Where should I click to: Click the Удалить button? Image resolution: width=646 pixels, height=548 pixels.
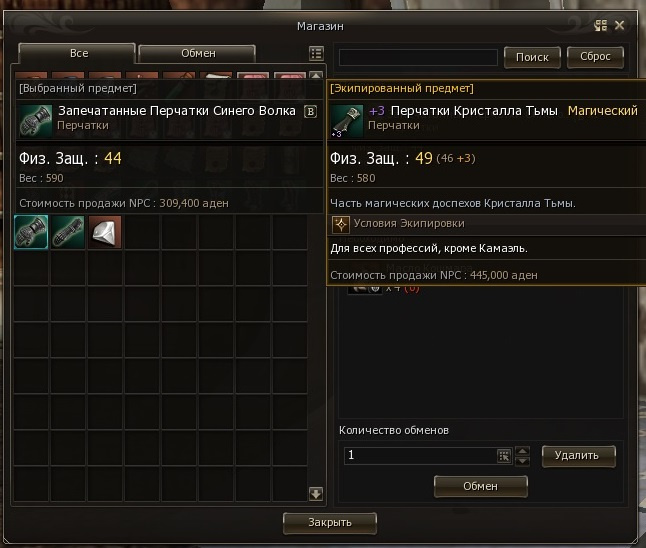click(578, 456)
